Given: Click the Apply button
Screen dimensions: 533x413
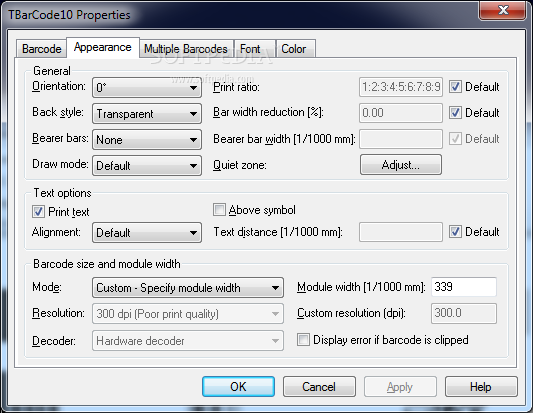Looking at the screenshot, I should pos(400,386).
